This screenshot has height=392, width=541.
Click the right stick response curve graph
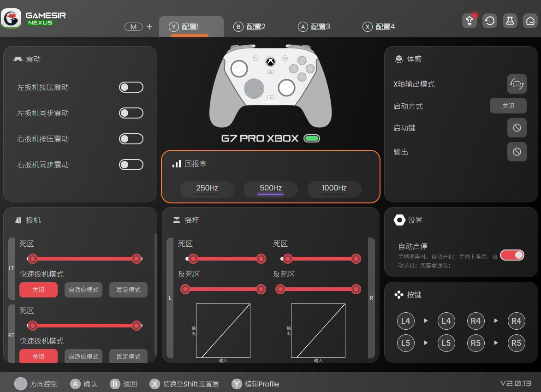click(318, 331)
